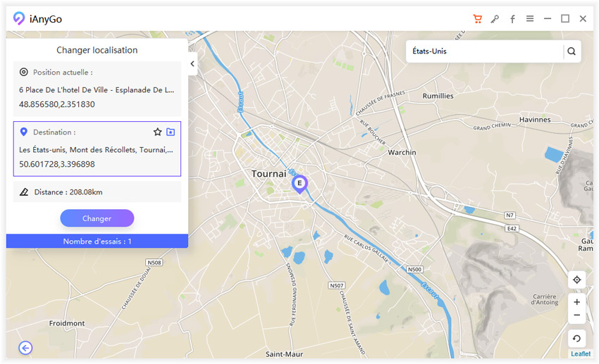Screen dimensions: 599x364
Task: Add the destination to favorites with the star
Action: click(x=157, y=132)
